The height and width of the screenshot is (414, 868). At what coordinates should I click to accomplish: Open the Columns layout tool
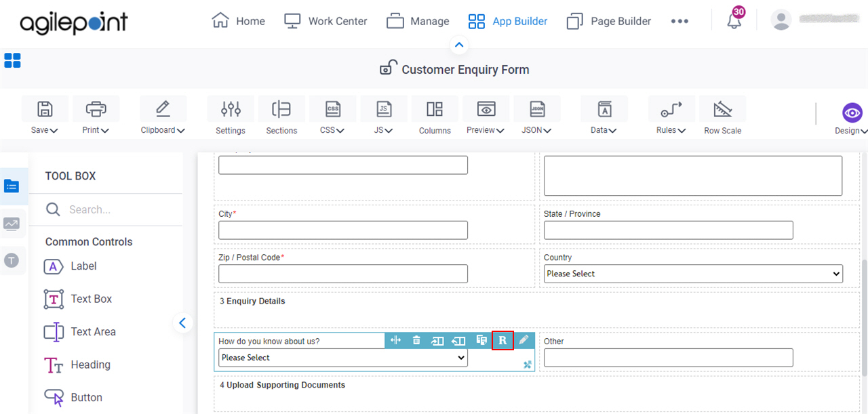[435, 109]
